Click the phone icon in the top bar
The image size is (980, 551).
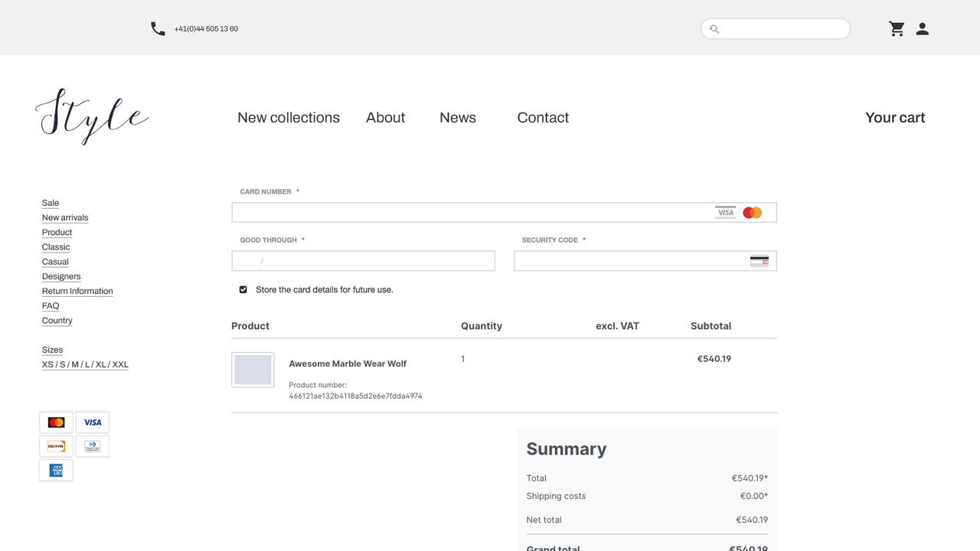[158, 29]
